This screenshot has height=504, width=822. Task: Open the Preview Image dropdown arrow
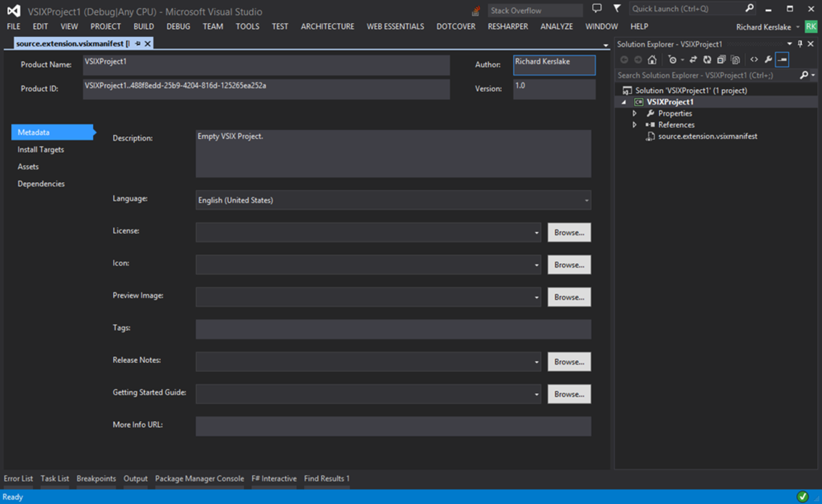pyautogui.click(x=537, y=297)
